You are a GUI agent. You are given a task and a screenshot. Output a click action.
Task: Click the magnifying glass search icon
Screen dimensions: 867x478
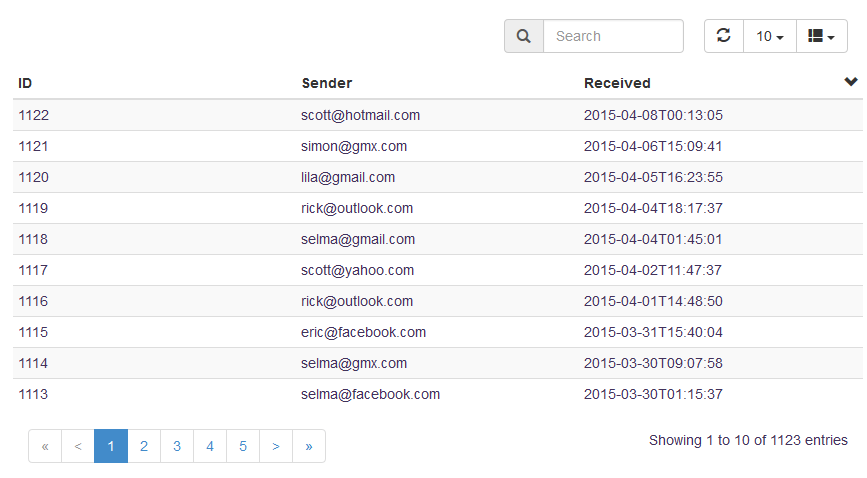[524, 37]
